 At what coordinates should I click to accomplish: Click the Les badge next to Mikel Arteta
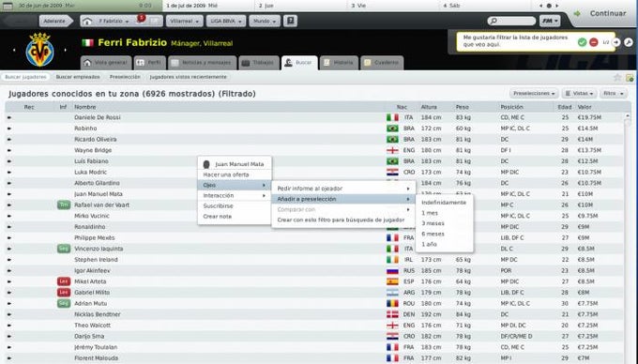64,281
